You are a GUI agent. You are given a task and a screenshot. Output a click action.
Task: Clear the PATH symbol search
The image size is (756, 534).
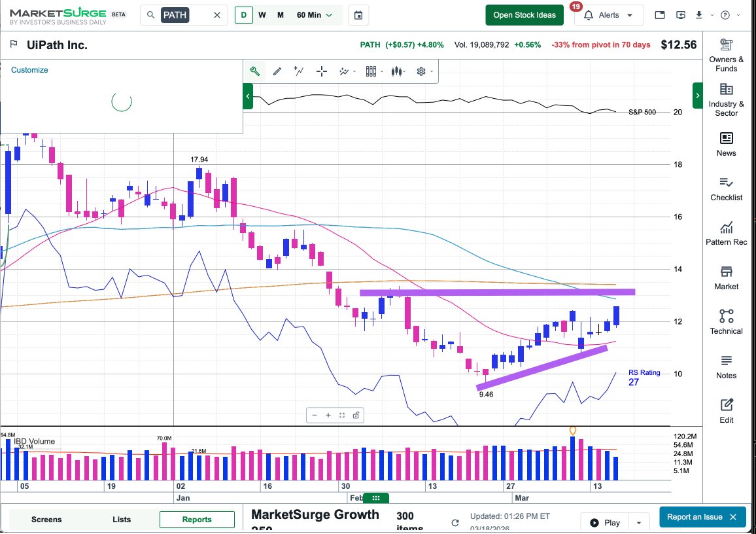[217, 15]
